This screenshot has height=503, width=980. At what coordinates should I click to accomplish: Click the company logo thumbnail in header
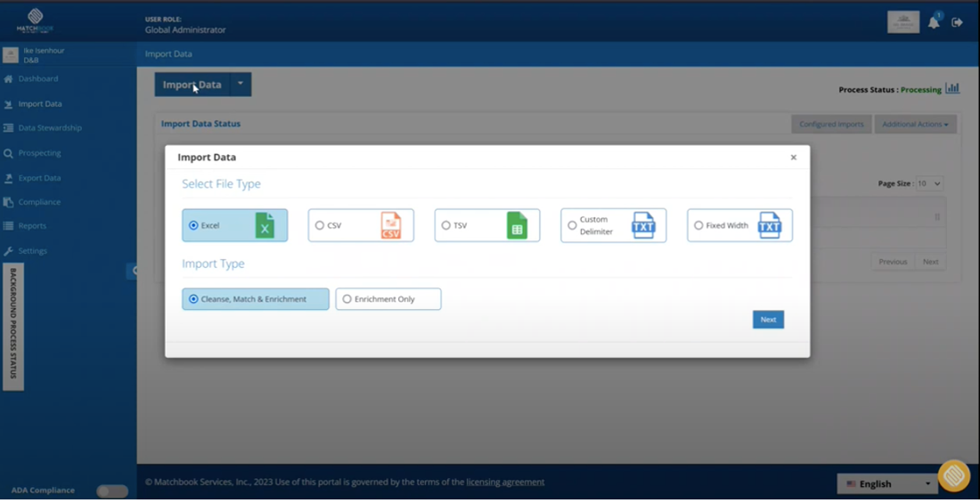pos(903,22)
